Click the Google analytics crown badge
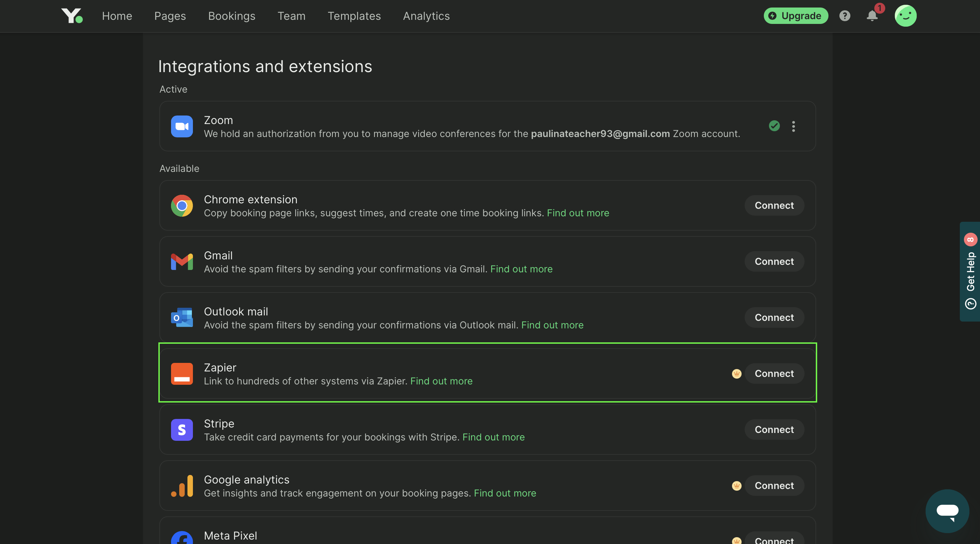 (x=736, y=486)
